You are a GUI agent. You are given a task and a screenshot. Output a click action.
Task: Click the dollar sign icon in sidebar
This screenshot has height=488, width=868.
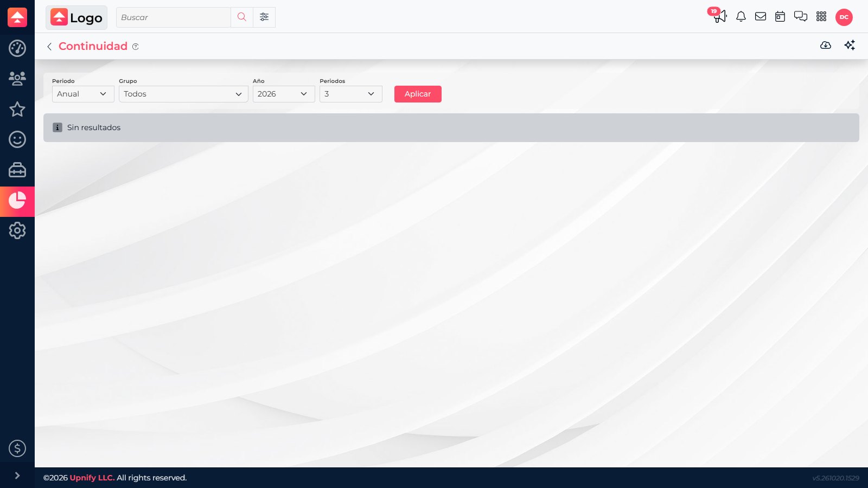[x=17, y=448]
